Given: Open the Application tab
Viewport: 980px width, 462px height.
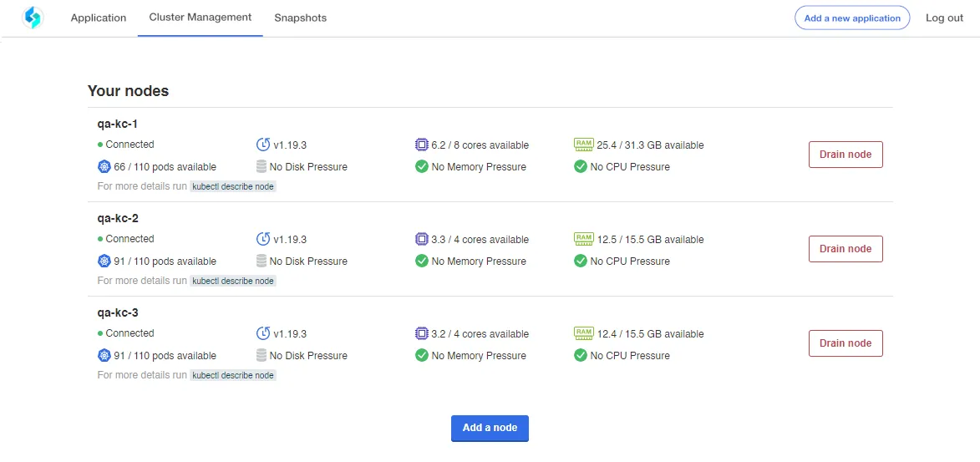Looking at the screenshot, I should [x=98, y=18].
